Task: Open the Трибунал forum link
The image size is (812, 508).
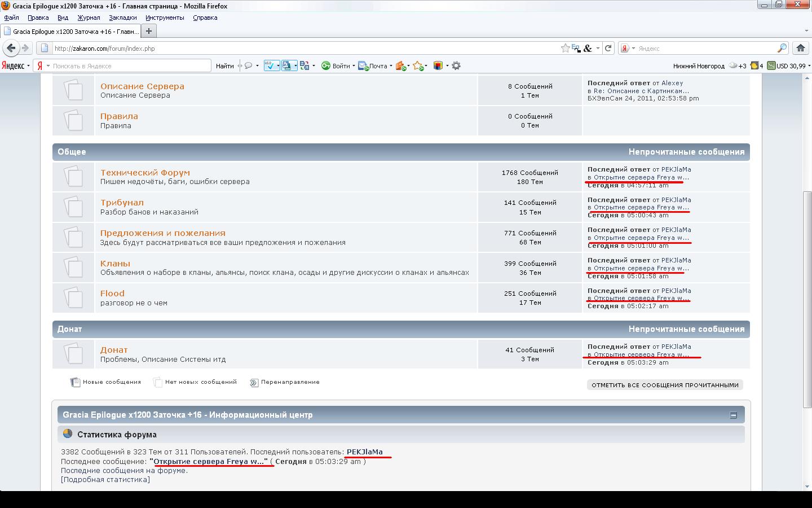Action: [x=122, y=203]
